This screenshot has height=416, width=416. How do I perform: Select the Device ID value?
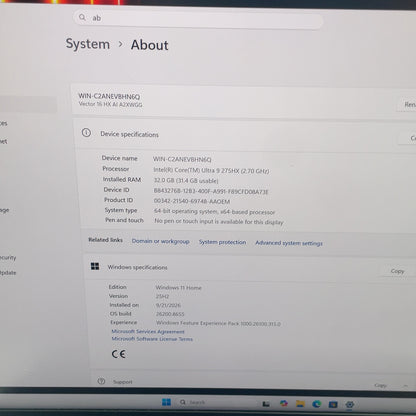pos(211,191)
